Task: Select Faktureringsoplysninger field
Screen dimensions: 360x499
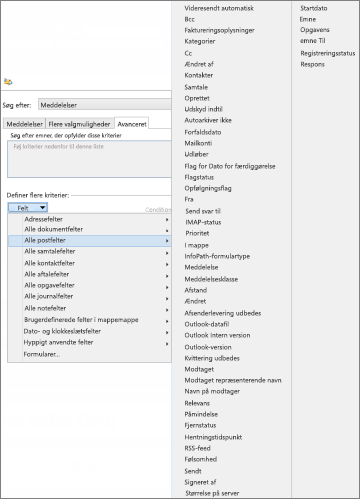Action: click(x=219, y=30)
